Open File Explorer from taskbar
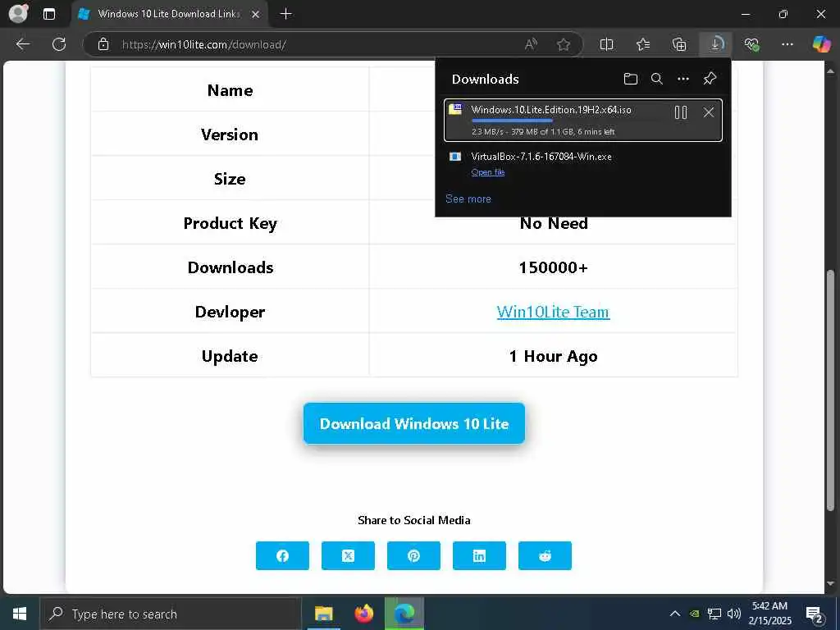 [x=323, y=614]
